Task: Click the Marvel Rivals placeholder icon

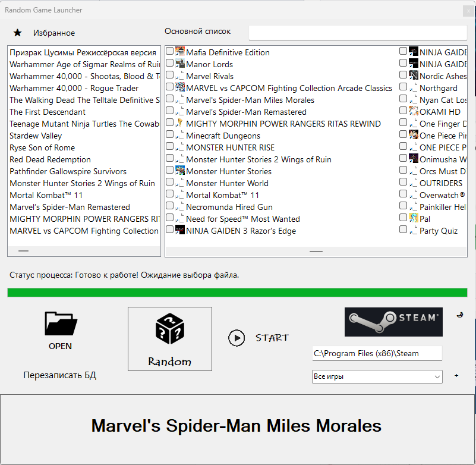Action: [x=180, y=76]
